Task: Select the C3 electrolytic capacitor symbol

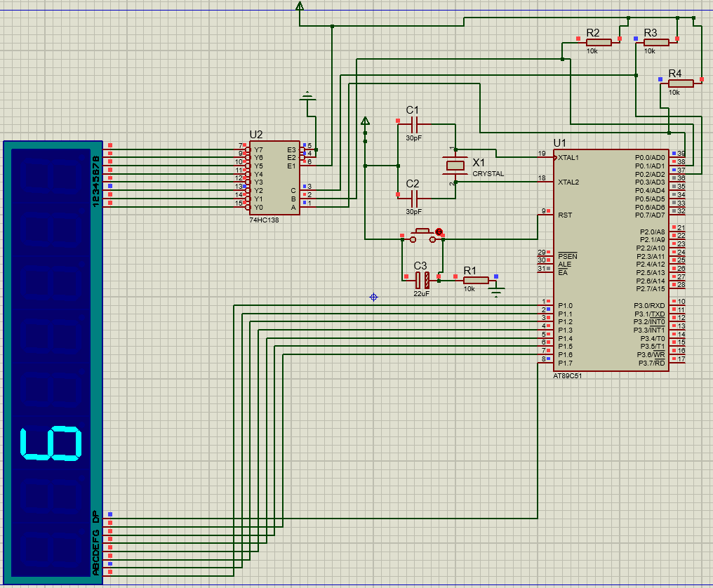Action: point(422,280)
